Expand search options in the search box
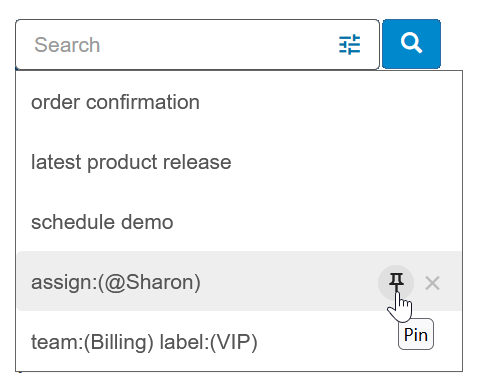This screenshot has height=388, width=478. [349, 44]
